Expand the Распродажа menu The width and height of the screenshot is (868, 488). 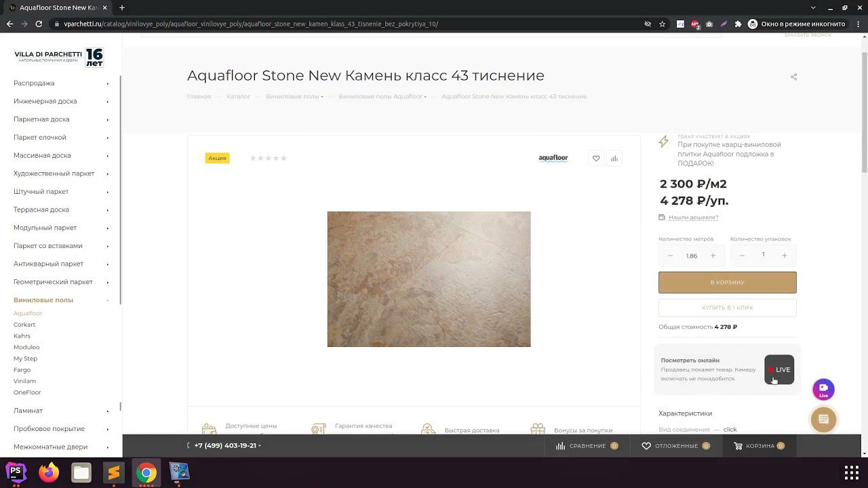click(108, 83)
